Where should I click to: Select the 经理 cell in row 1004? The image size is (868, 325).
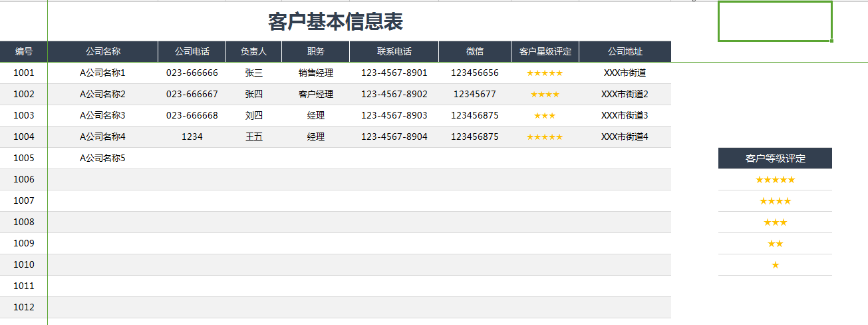(x=316, y=137)
